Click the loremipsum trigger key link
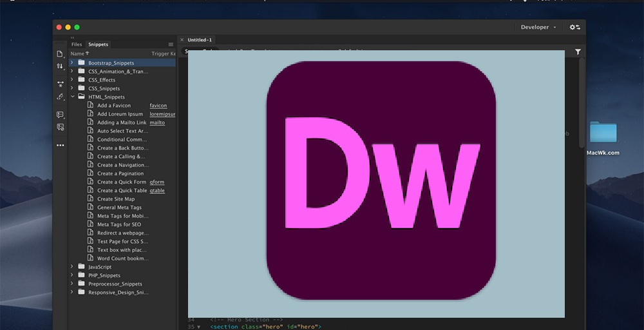 pos(162,114)
